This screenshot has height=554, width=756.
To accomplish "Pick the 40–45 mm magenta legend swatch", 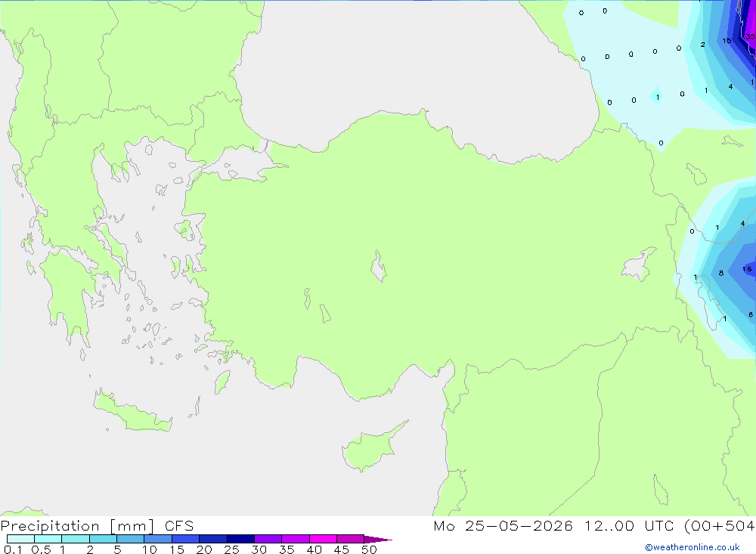I will (x=323, y=539).
